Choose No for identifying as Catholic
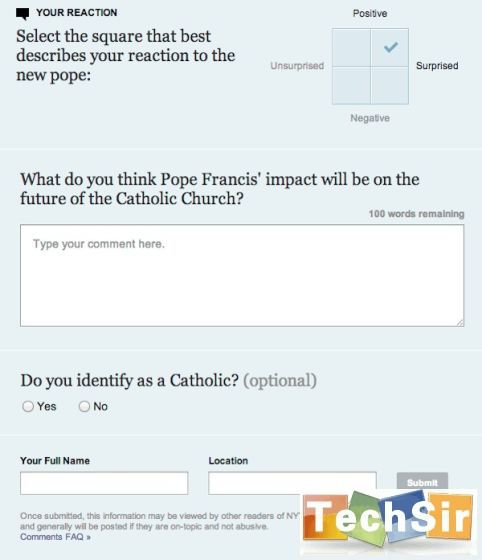The image size is (482, 560). tap(84, 406)
